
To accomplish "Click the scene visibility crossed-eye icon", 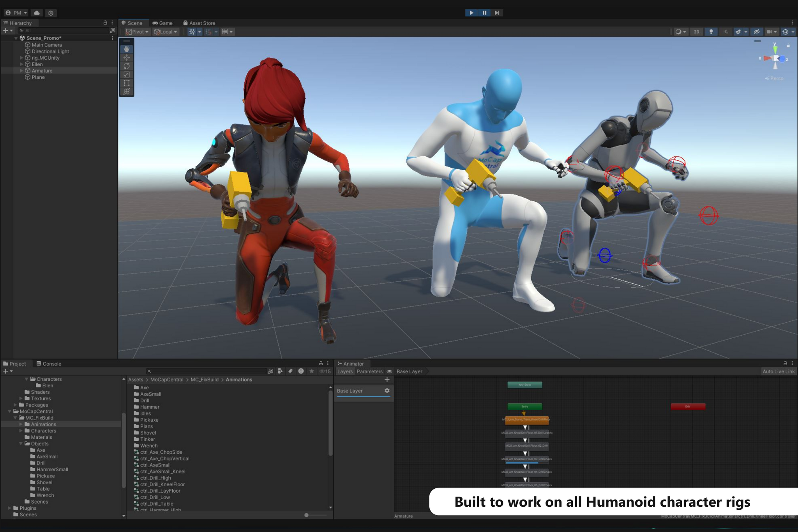I will 756,32.
